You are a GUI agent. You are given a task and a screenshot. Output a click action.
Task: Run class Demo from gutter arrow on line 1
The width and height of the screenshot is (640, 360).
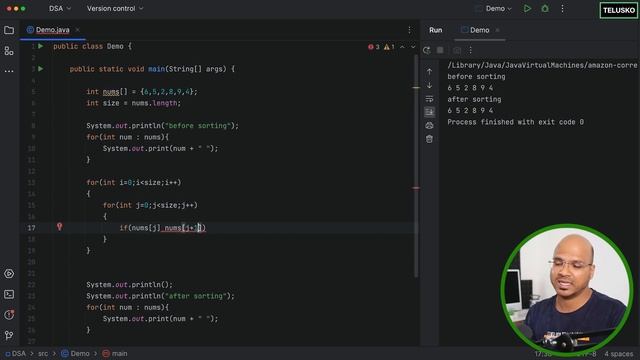click(x=41, y=46)
